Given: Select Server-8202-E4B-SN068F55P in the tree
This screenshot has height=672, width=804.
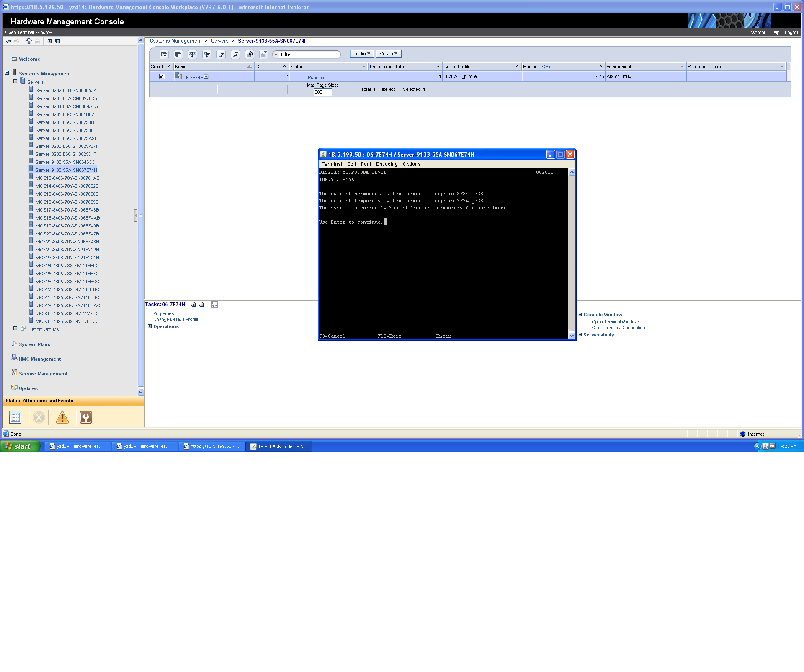Looking at the screenshot, I should point(66,90).
